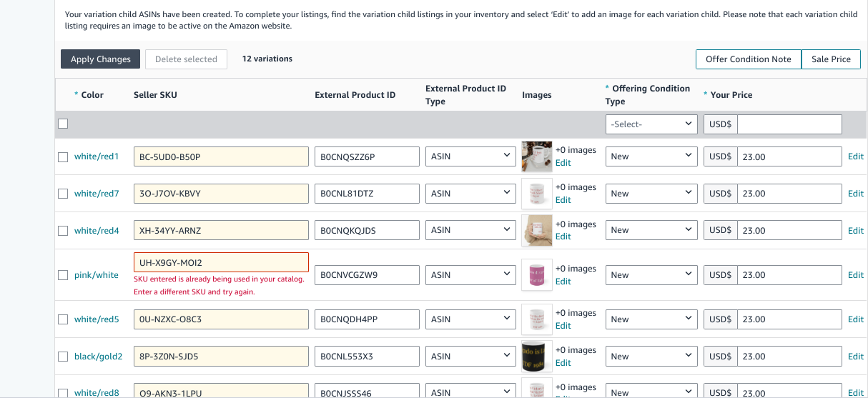Open condition dropdown for pink/white row
Viewport: 868px width, 398px height.
click(651, 275)
